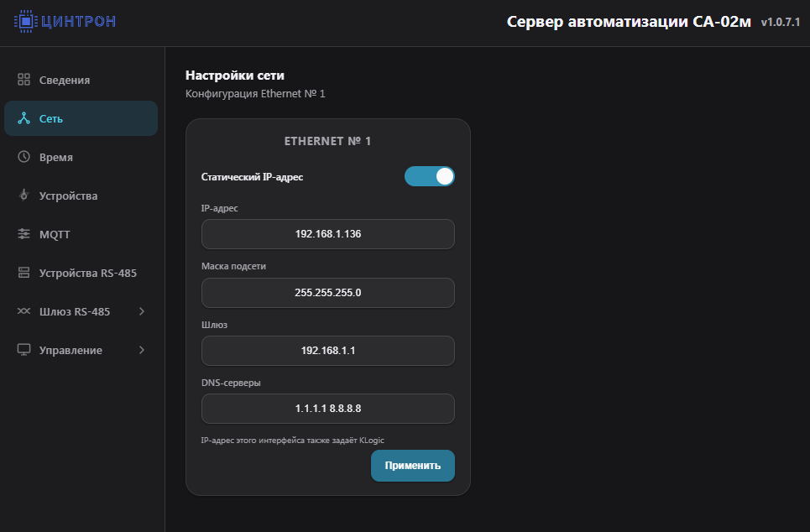
Task: Click the IP-адрес input field
Action: 328,234
